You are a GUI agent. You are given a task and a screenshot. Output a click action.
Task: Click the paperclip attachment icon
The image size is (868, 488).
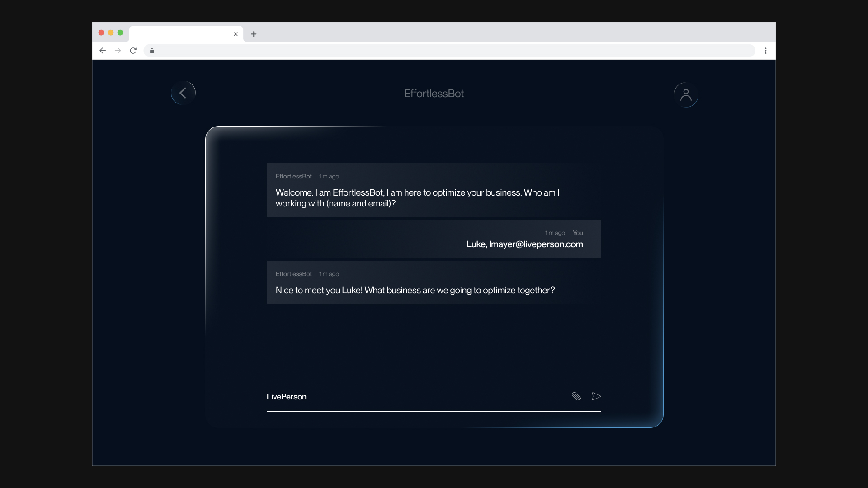(x=576, y=396)
